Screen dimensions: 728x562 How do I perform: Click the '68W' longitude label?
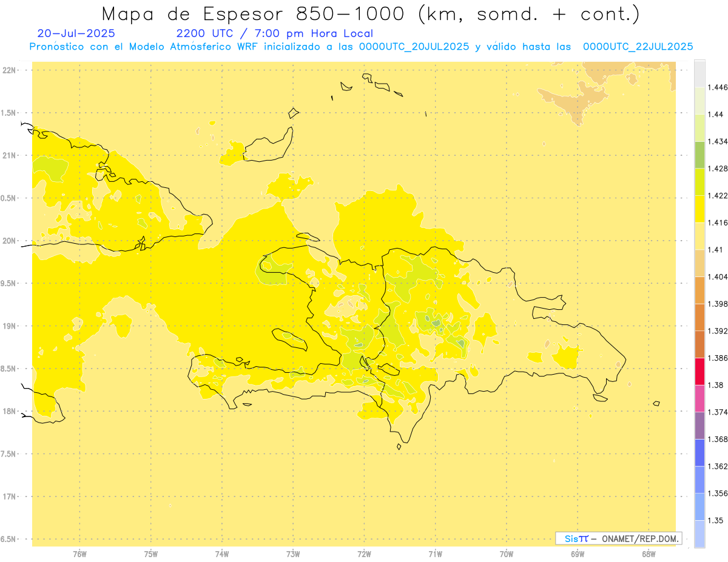point(649,554)
